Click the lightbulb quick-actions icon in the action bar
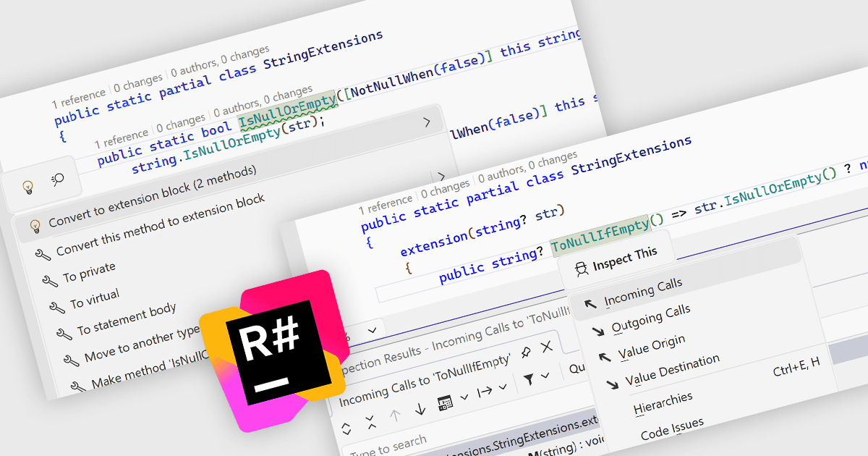 click(x=28, y=187)
